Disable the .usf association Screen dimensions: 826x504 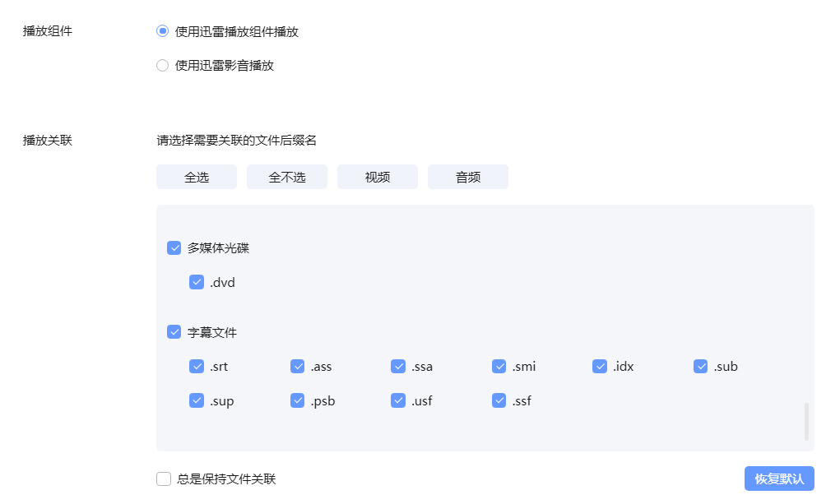pos(399,400)
